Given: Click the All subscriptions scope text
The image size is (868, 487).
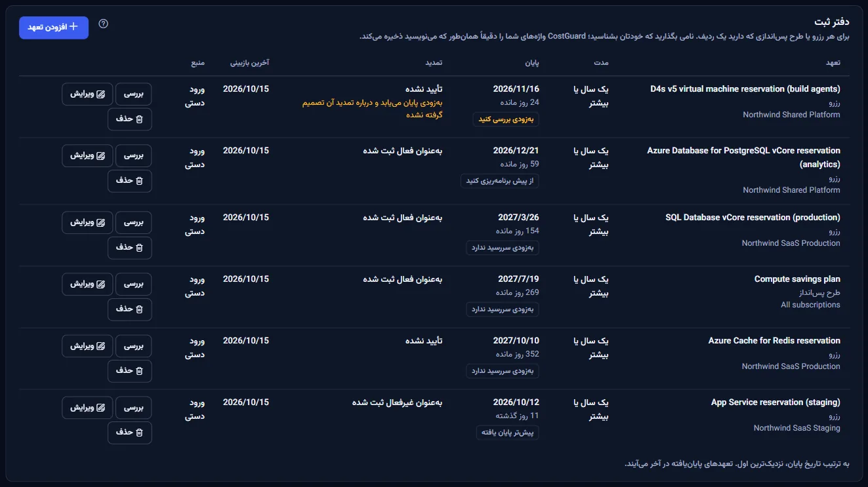Looking at the screenshot, I should coord(810,305).
